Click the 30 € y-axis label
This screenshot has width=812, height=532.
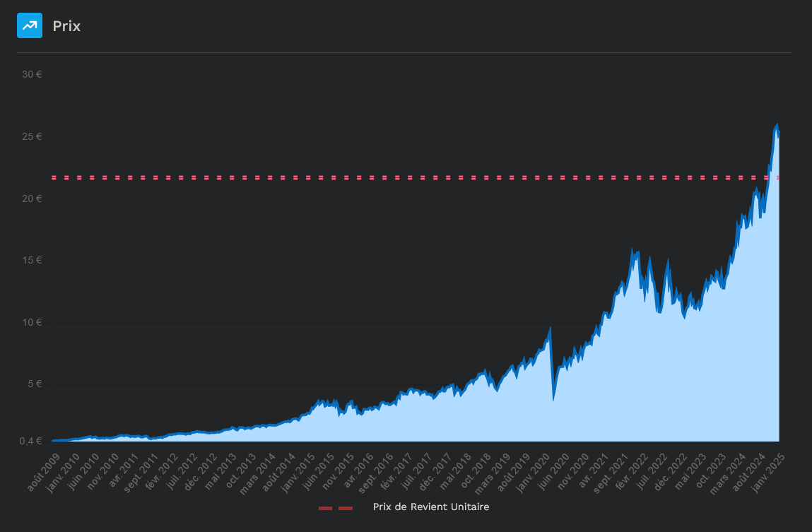[30, 74]
